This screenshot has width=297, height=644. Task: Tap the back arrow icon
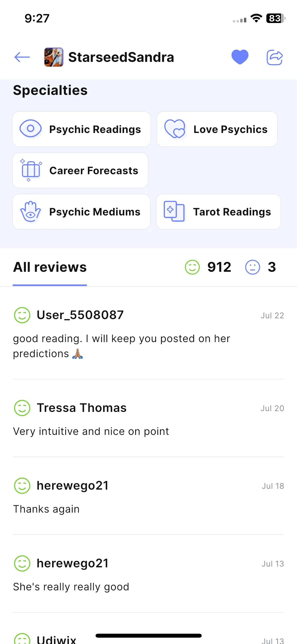click(22, 57)
